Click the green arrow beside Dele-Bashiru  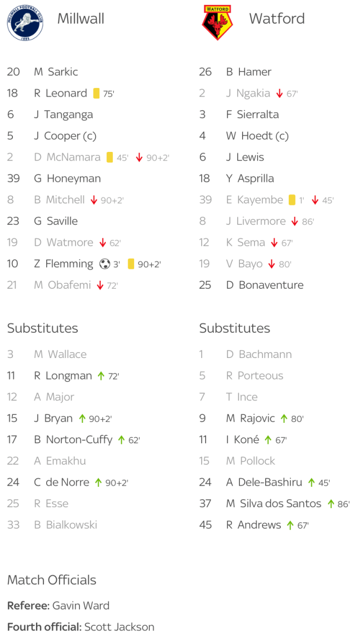[x=311, y=482]
